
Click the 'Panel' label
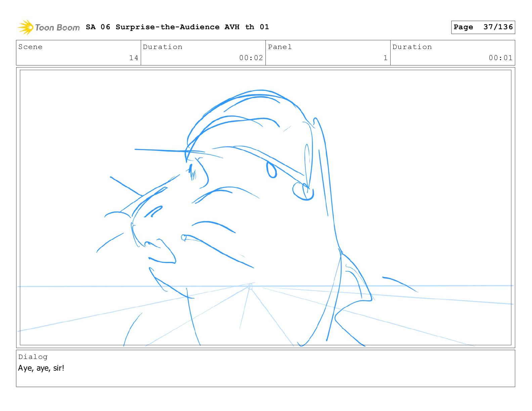[x=280, y=47]
